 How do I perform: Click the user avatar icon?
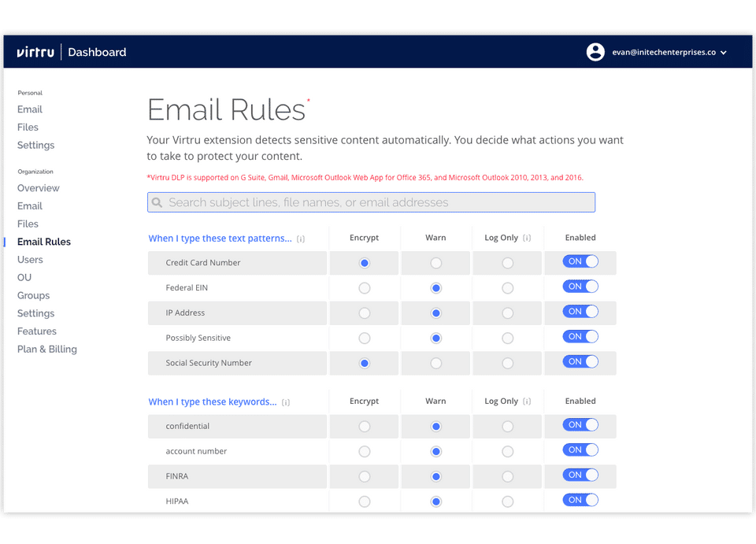[x=595, y=52]
